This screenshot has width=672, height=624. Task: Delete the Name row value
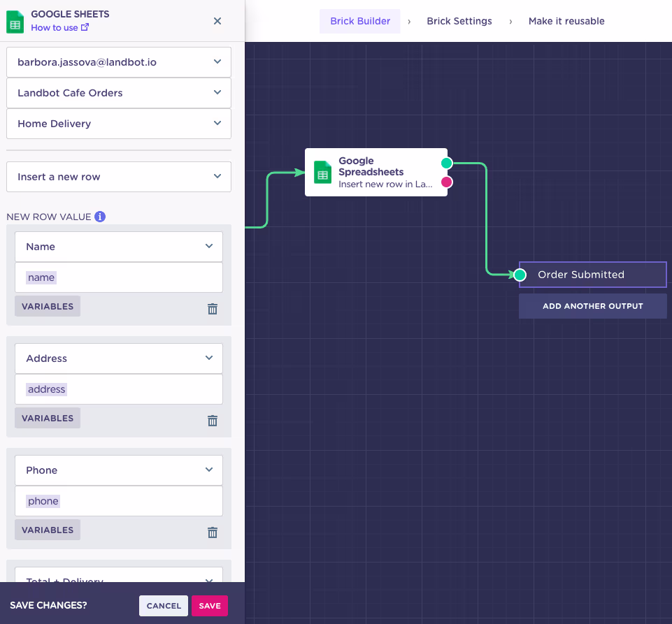[213, 309]
